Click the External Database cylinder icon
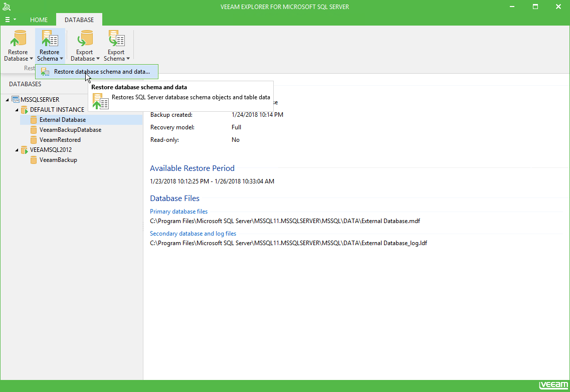570x392 pixels. coord(34,120)
